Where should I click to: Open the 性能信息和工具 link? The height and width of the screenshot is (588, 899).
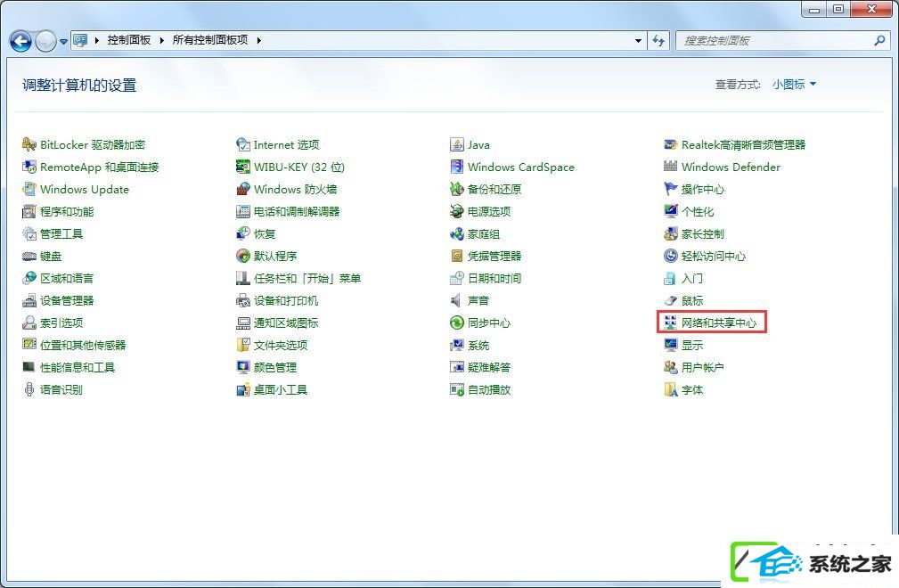click(x=78, y=367)
